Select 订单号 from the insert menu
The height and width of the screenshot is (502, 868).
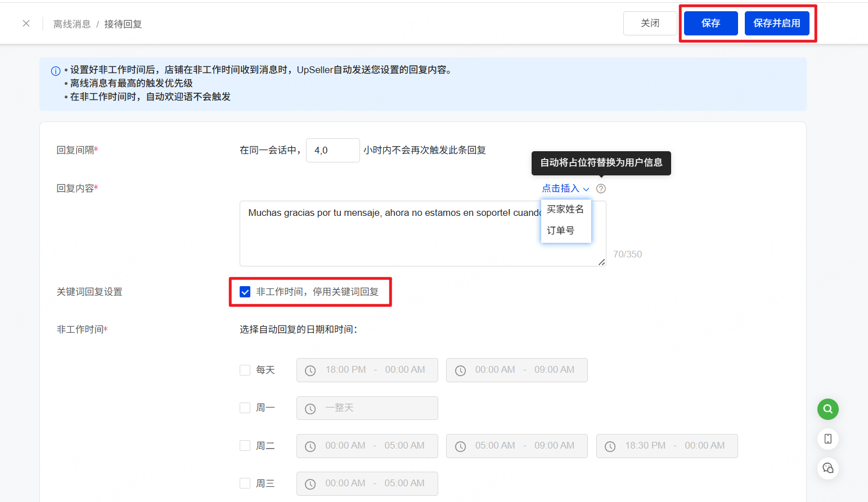(561, 230)
